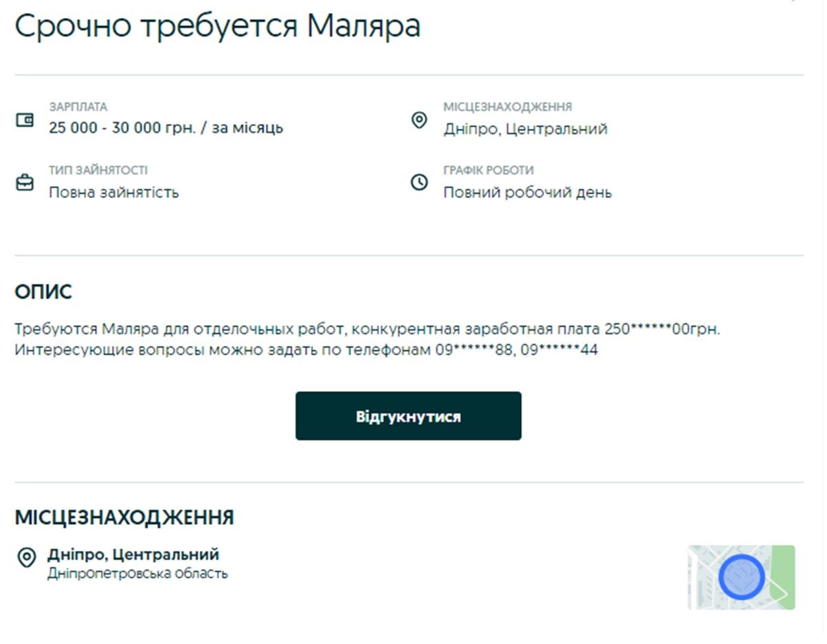The width and height of the screenshot is (827, 644).
Task: Click the clock icon for work schedule
Action: pyautogui.click(x=419, y=183)
